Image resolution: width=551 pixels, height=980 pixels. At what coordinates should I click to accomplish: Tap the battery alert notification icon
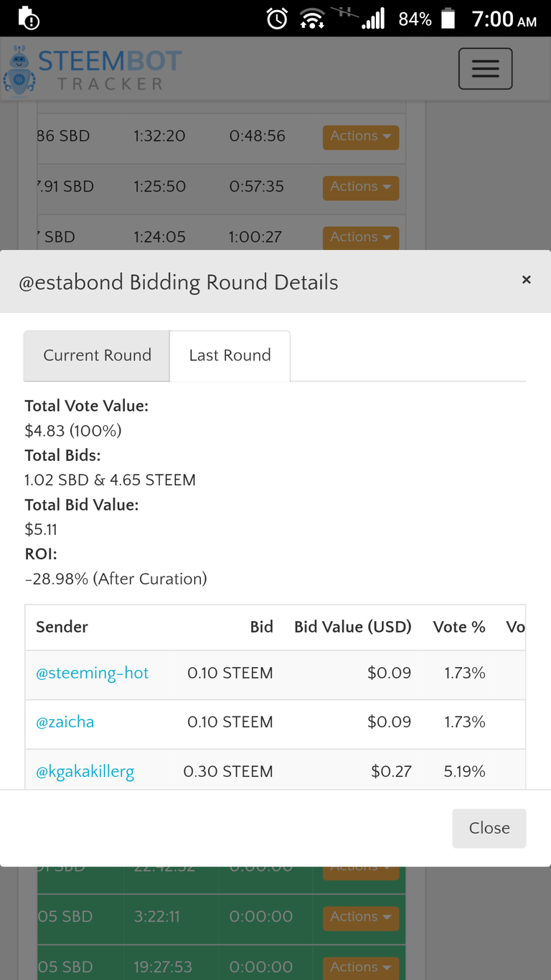pos(28,18)
